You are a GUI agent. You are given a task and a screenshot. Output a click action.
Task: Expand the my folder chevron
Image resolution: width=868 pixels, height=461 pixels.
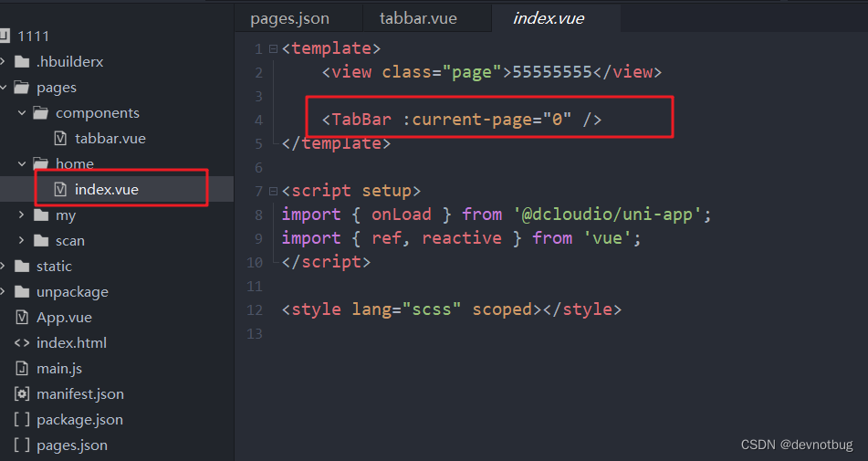click(x=22, y=215)
